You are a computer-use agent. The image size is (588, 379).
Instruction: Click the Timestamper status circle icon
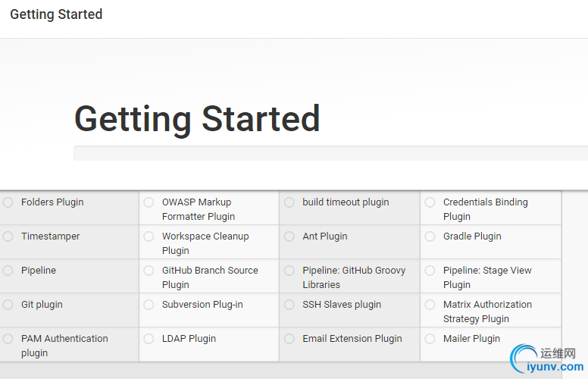click(x=8, y=236)
